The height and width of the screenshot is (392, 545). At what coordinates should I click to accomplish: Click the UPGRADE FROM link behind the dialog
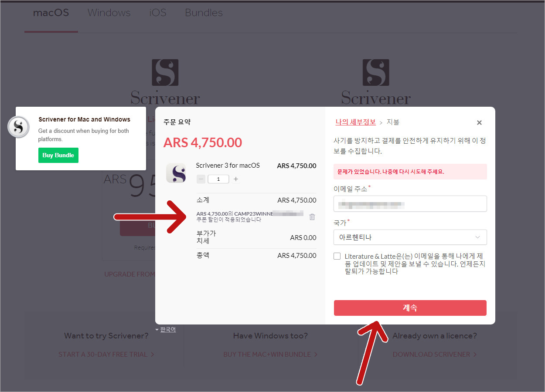129,274
